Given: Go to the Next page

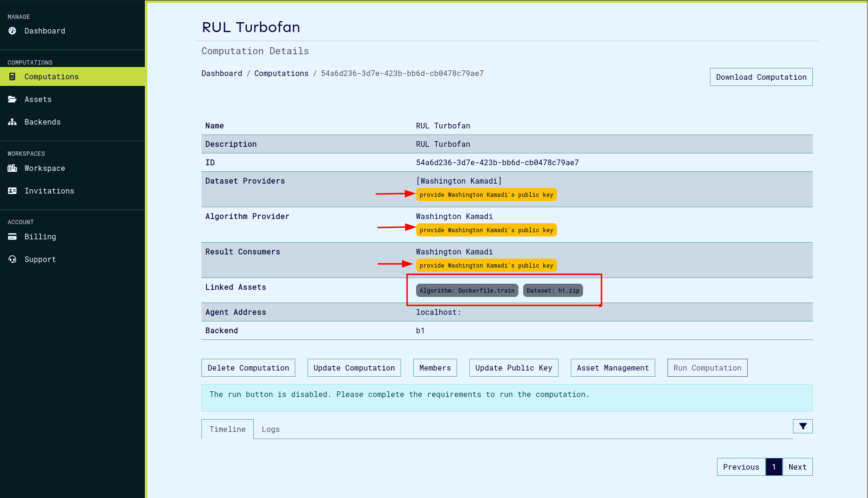Looking at the screenshot, I should [797, 467].
